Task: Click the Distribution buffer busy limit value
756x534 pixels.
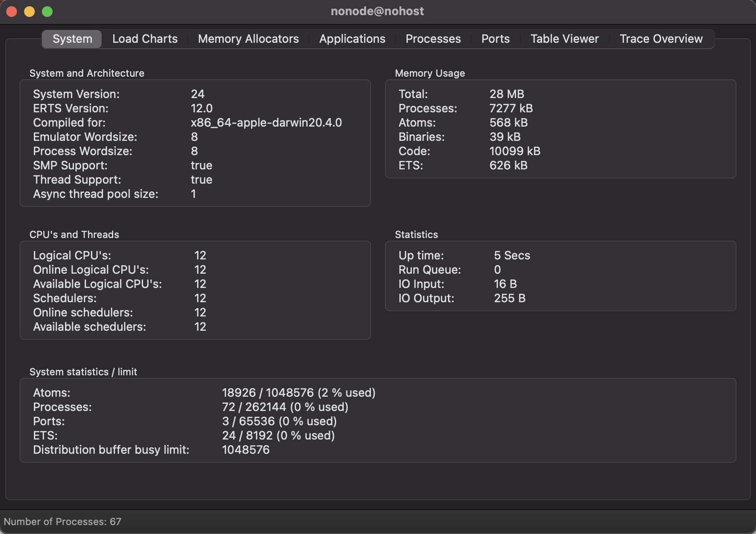Action: [x=246, y=450]
